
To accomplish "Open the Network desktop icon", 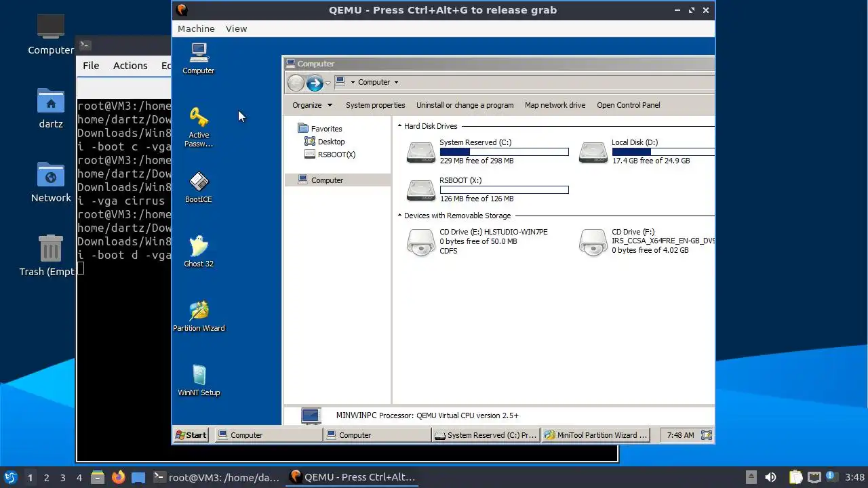I will tap(51, 182).
